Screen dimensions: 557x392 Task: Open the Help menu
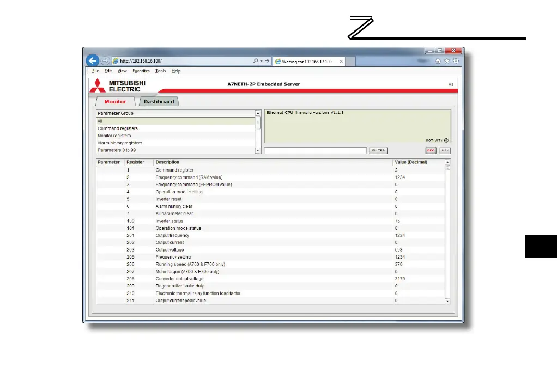176,71
